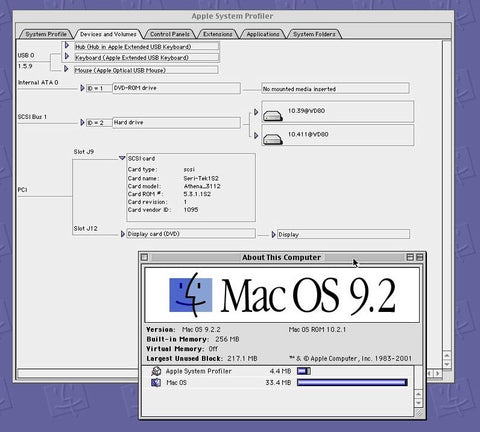This screenshot has height=432, width=480.
Task: Click the Apple System Profiler app icon in memory list
Action: point(156,371)
